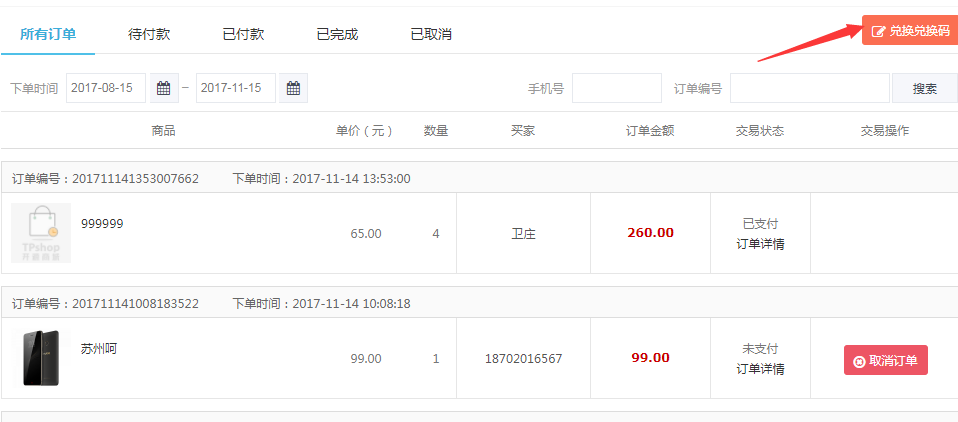Select the 已完成 tab
The height and width of the screenshot is (422, 958).
[337, 34]
